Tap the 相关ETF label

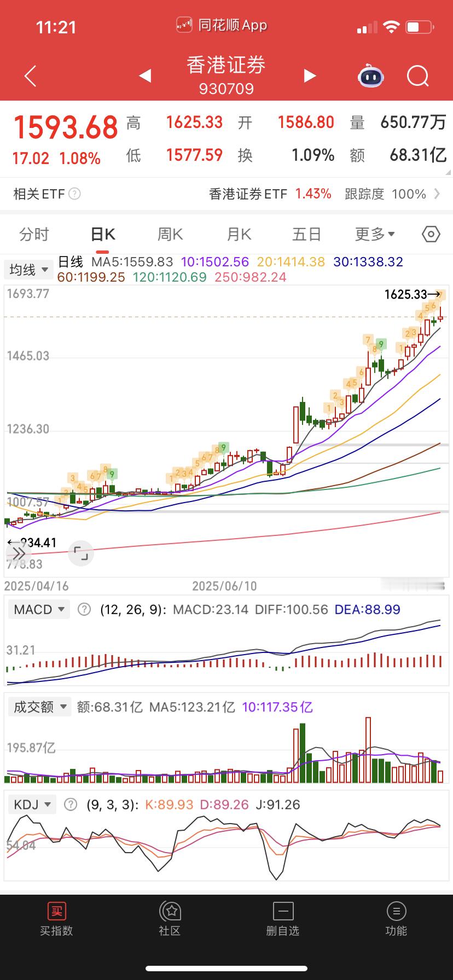(39, 194)
